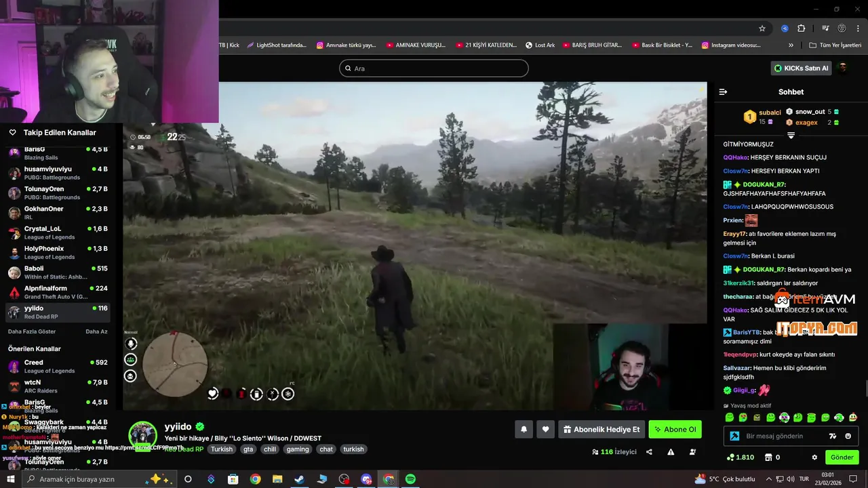Select the gaming tag
Screen dimensions: 868x488
click(297, 449)
